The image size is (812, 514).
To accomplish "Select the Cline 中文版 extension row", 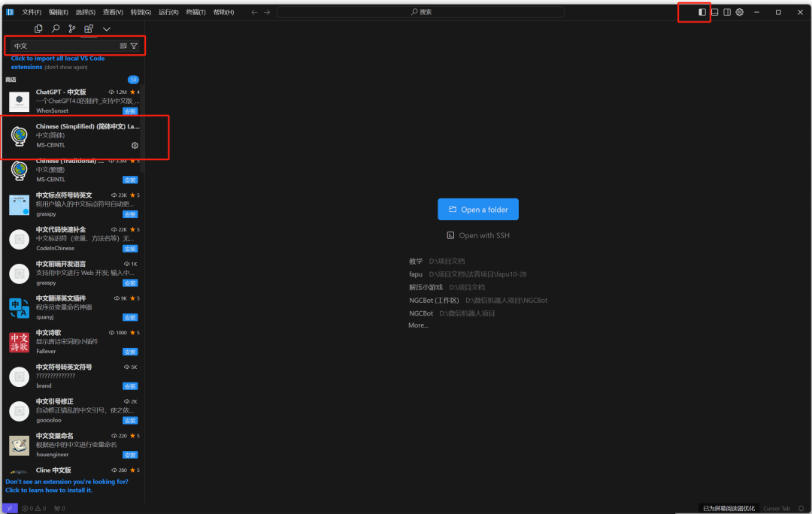I will 72,470.
